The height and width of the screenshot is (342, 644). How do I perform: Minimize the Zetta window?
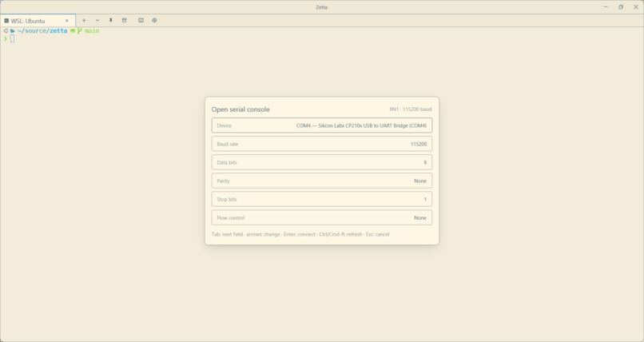[606, 7]
